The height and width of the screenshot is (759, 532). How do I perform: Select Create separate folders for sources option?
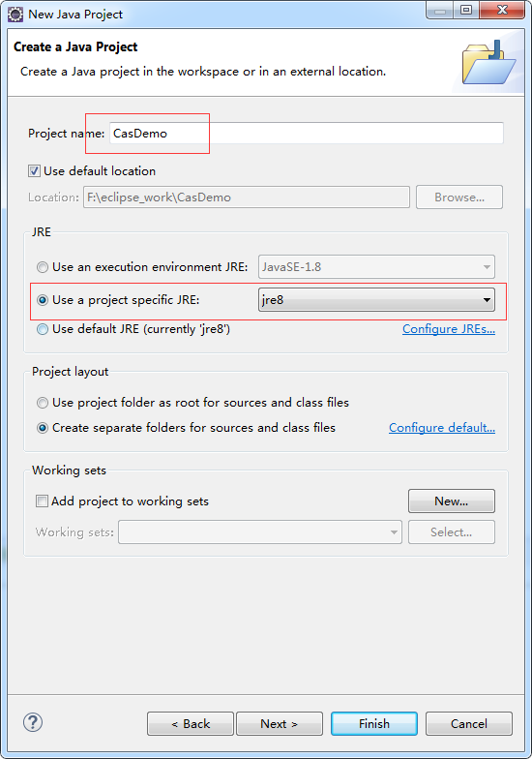43,428
